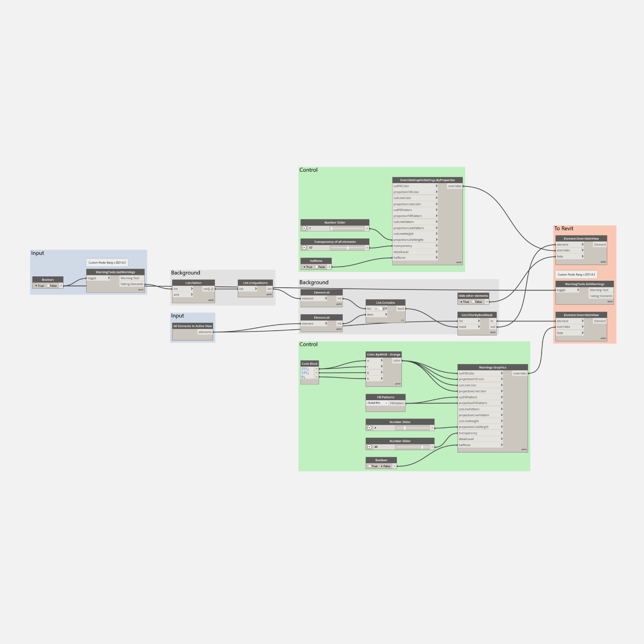Click the List.Contains node icon
644x644 pixels.
(x=384, y=301)
